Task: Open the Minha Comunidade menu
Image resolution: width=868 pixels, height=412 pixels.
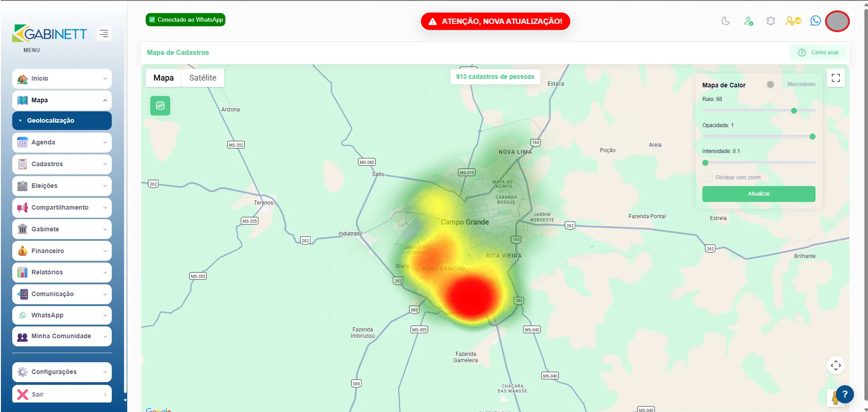Action: tap(62, 337)
